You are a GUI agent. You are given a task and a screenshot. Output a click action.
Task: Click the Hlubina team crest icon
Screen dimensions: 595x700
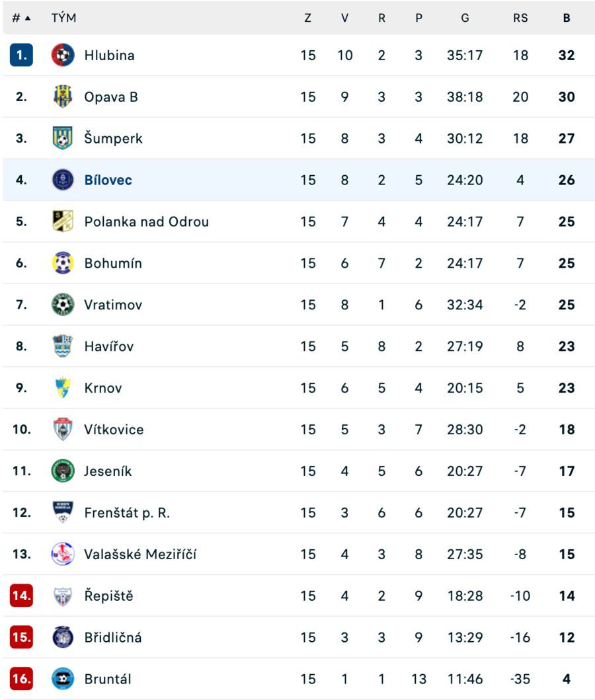[63, 55]
